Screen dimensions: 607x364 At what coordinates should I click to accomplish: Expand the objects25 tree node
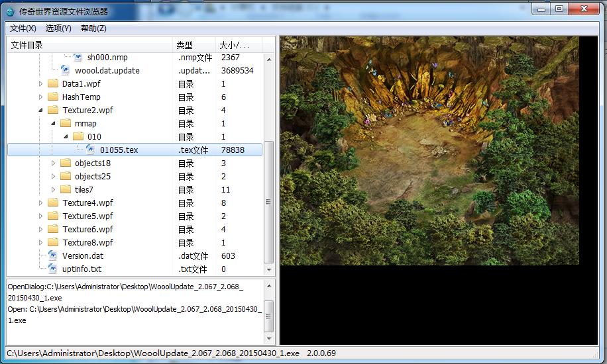tap(54, 176)
